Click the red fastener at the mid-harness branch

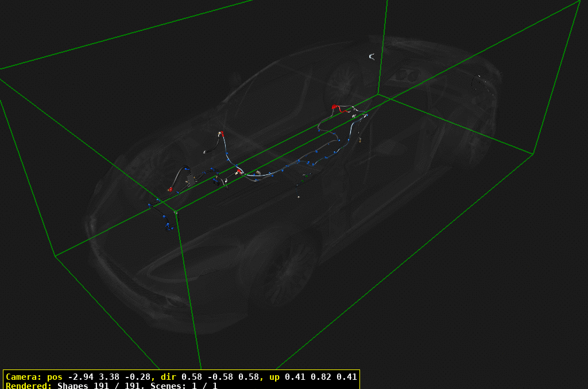point(238,172)
